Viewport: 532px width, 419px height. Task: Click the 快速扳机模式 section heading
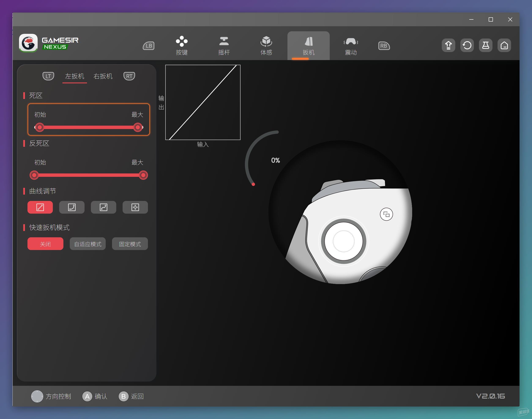(49, 227)
